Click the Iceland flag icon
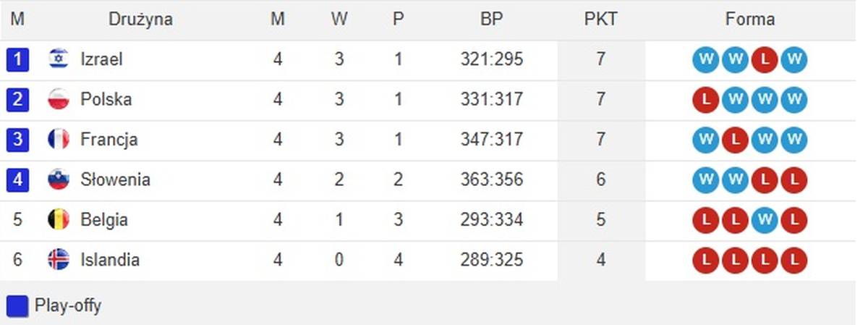The height and width of the screenshot is (325, 868). coord(59,259)
